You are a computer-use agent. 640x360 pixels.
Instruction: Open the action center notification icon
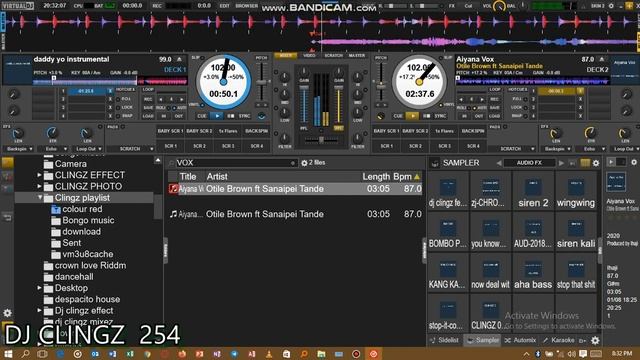coord(583,354)
